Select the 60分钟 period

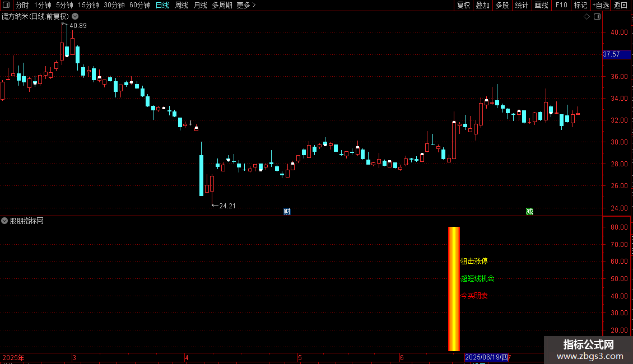(x=139, y=5)
